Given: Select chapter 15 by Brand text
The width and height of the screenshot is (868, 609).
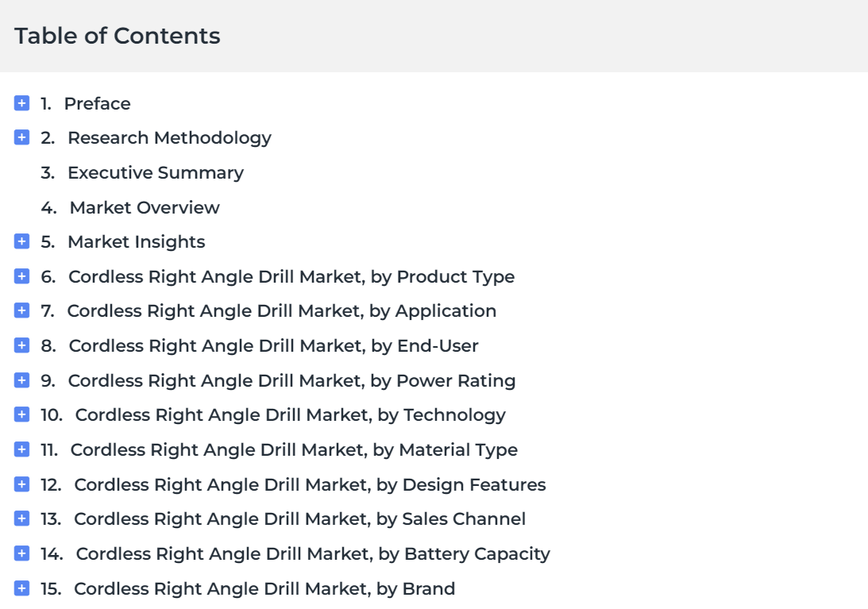Looking at the screenshot, I should pyautogui.click(x=264, y=588).
